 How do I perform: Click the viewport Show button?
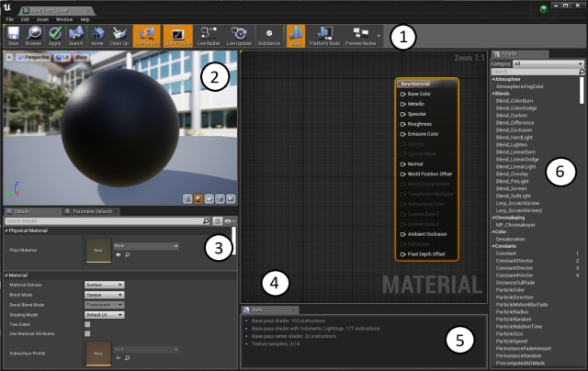[x=81, y=57]
